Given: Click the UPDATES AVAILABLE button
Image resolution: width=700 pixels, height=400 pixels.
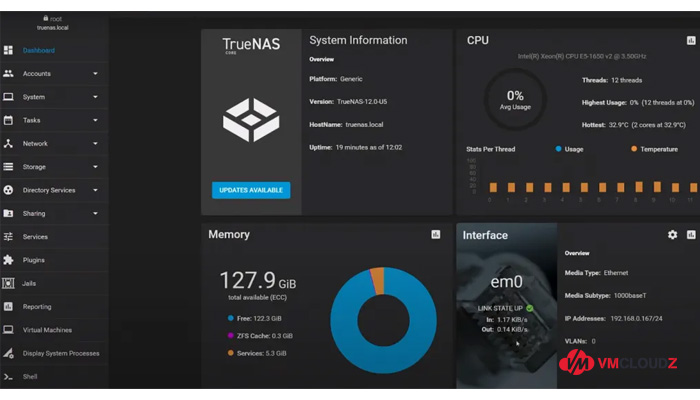Looking at the screenshot, I should (251, 190).
